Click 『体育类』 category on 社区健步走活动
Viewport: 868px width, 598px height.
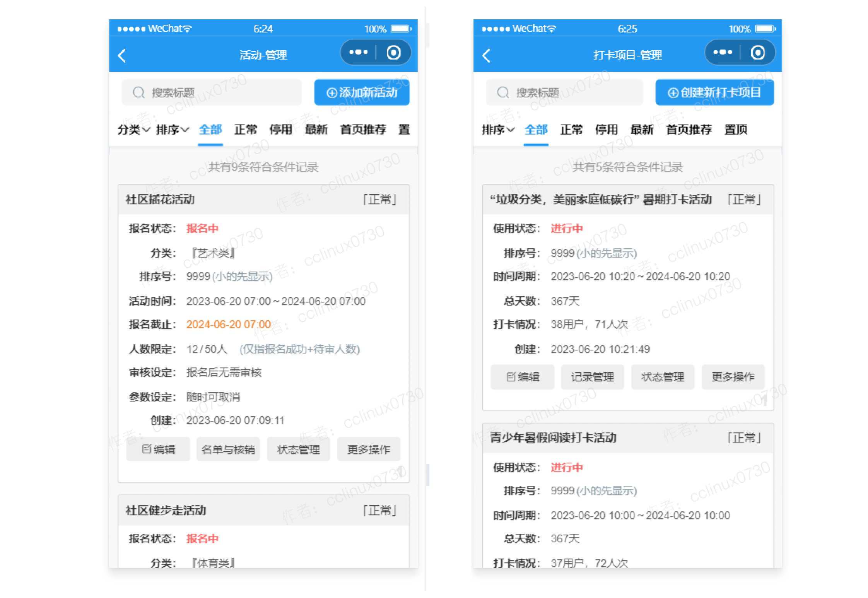214,563
